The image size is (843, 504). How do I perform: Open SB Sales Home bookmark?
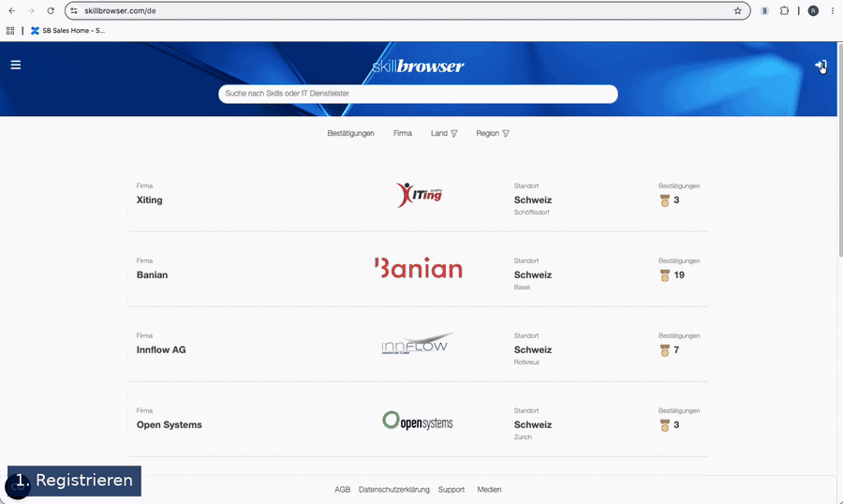coord(67,31)
